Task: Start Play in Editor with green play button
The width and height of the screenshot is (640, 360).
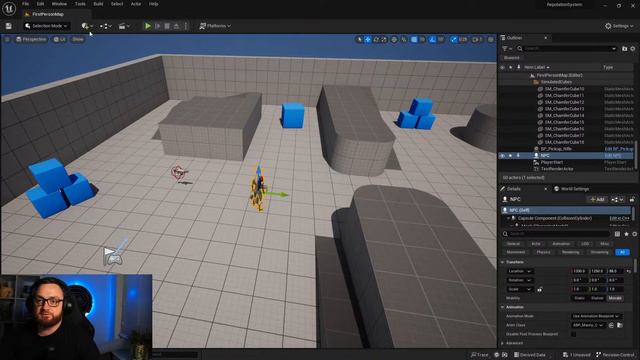Action: pyautogui.click(x=148, y=26)
